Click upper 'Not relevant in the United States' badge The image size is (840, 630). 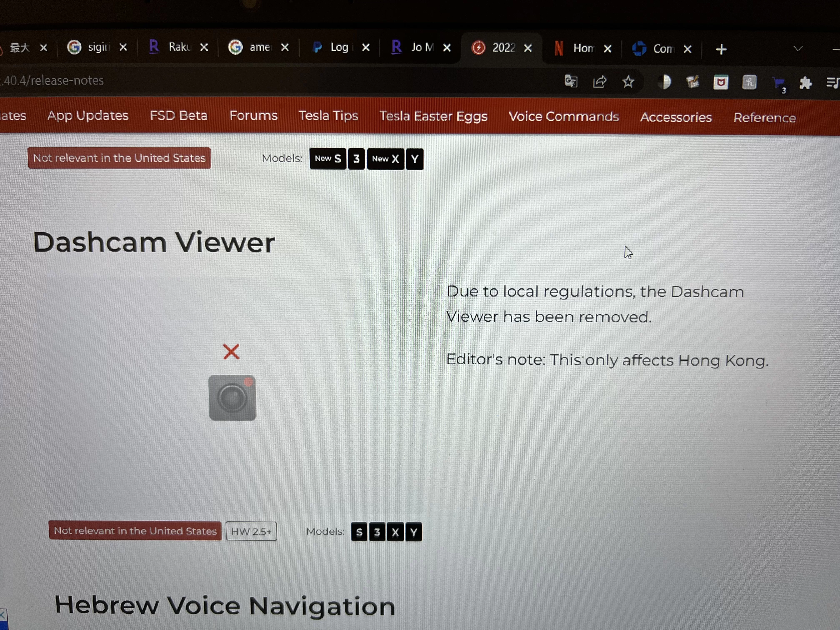[119, 158]
